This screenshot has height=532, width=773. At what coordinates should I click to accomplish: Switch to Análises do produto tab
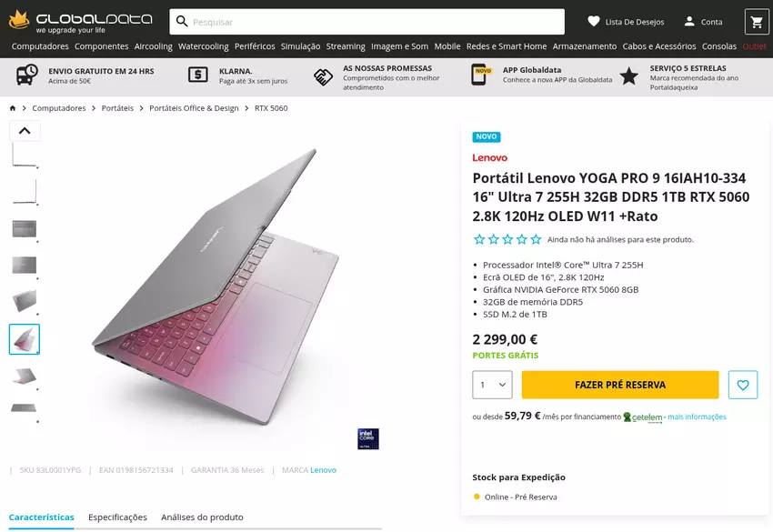(x=202, y=517)
